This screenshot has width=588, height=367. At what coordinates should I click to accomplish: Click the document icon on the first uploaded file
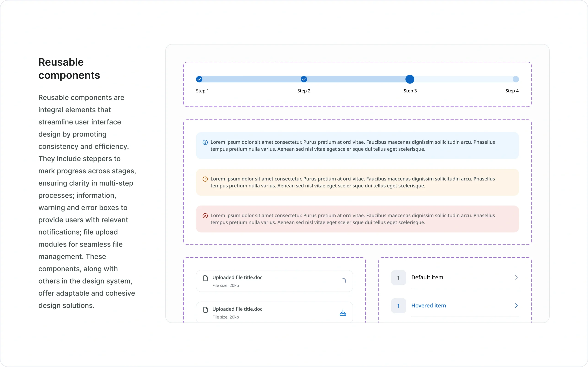[x=206, y=278]
